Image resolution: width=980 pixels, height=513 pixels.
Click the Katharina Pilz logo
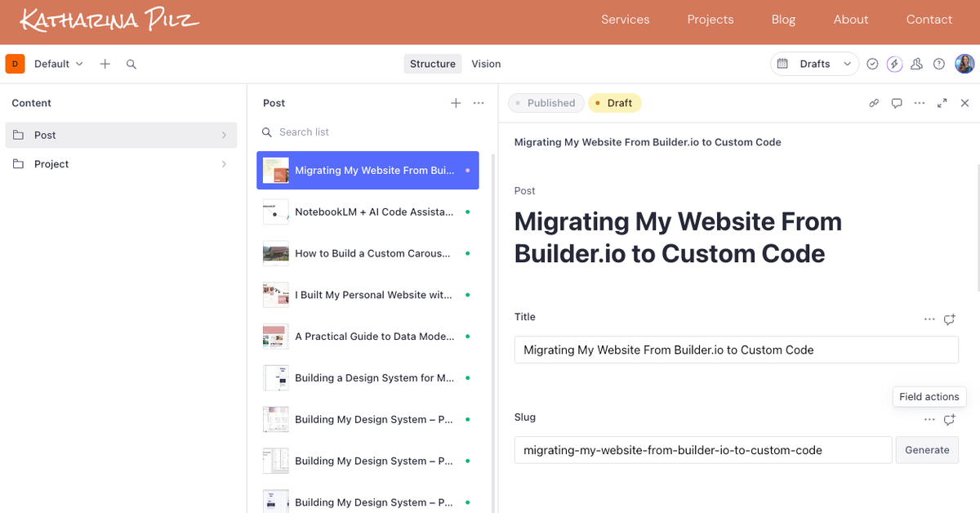(x=109, y=20)
